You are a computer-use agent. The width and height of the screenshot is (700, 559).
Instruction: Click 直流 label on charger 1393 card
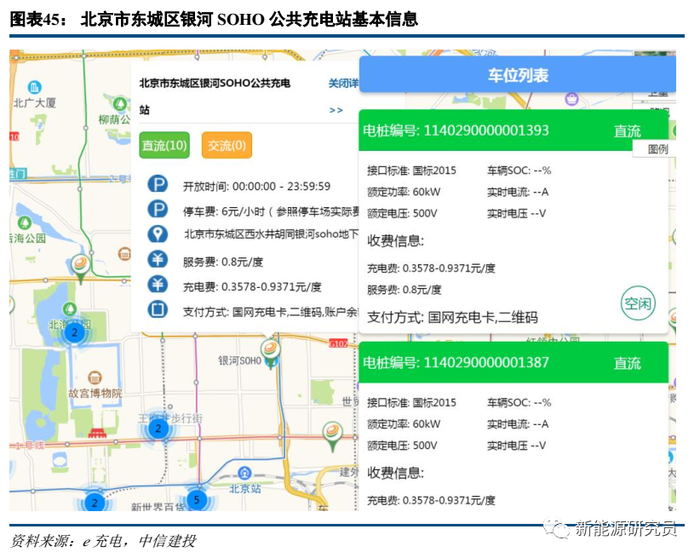point(627,131)
